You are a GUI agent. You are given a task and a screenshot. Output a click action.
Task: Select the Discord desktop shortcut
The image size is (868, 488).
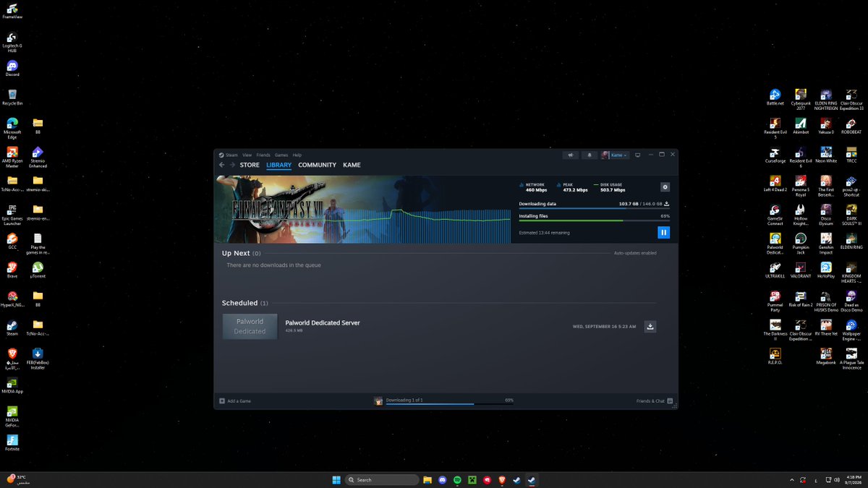[x=12, y=69]
